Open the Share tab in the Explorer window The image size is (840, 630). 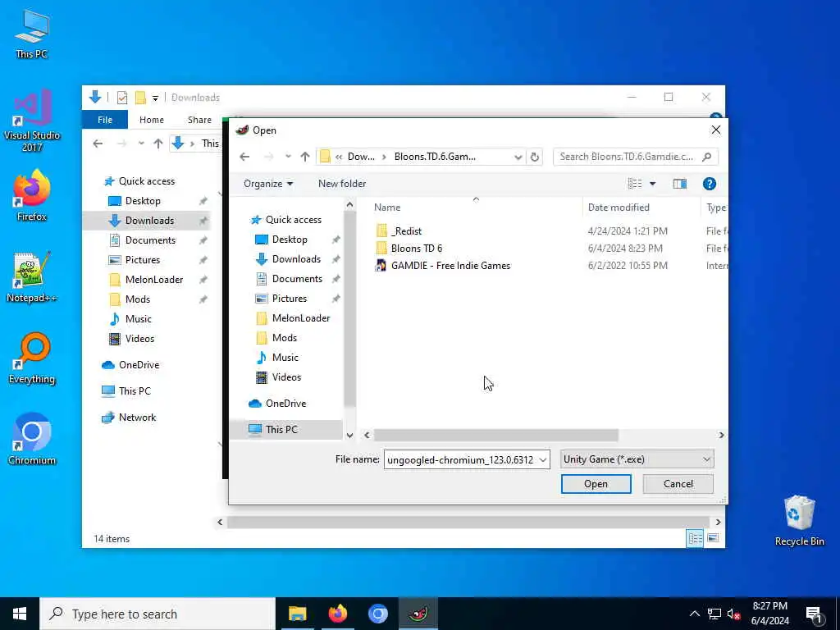point(200,120)
